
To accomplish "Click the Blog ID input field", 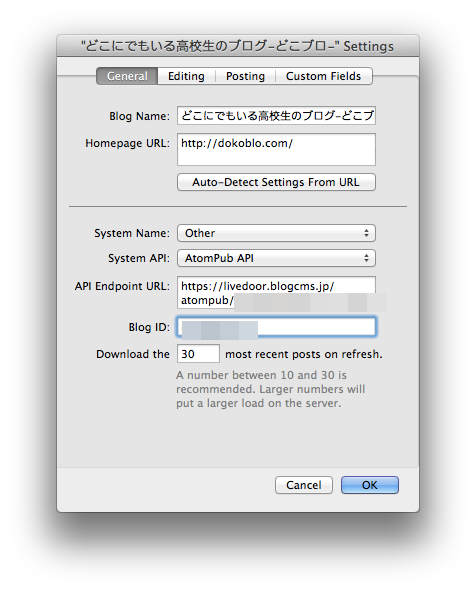I will (276, 327).
